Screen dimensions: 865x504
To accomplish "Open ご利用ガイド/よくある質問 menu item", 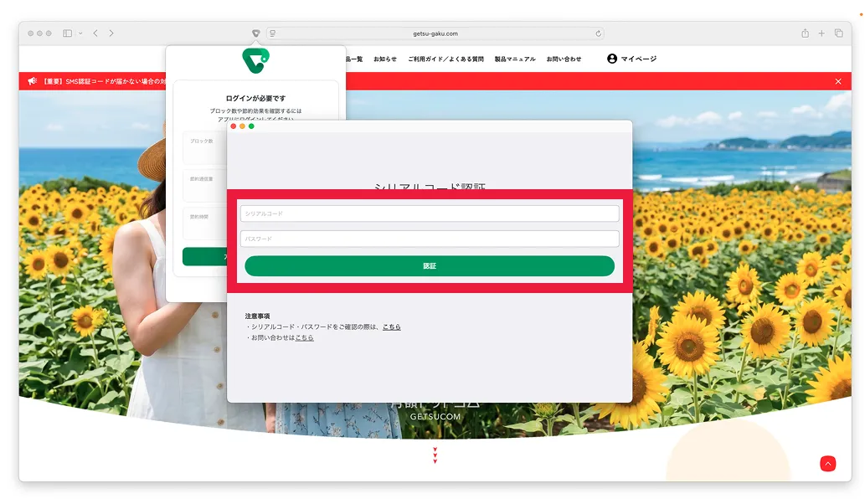I will (445, 59).
